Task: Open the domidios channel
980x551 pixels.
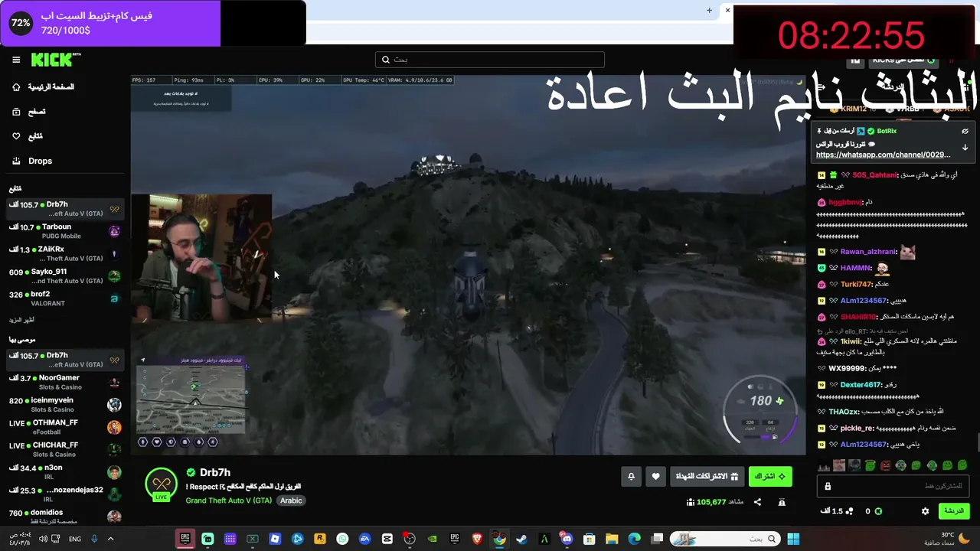Action: (65, 517)
